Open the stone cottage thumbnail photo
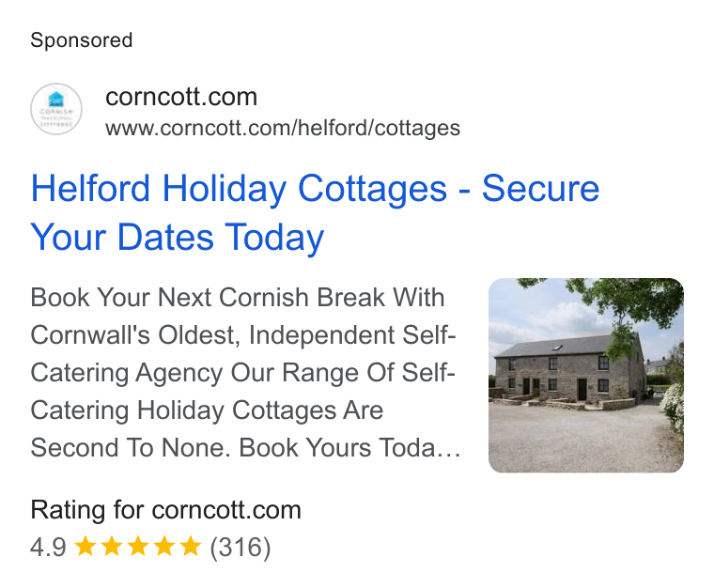 (x=586, y=376)
